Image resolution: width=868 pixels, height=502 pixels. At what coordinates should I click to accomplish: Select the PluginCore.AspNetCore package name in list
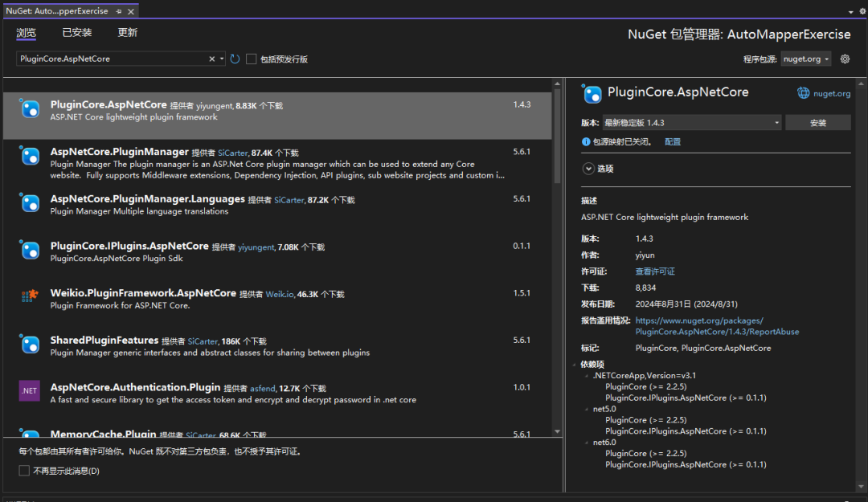[x=108, y=104]
